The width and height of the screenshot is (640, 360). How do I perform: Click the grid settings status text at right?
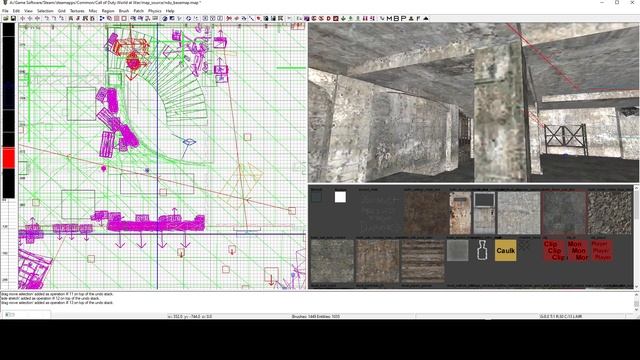(x=561, y=316)
